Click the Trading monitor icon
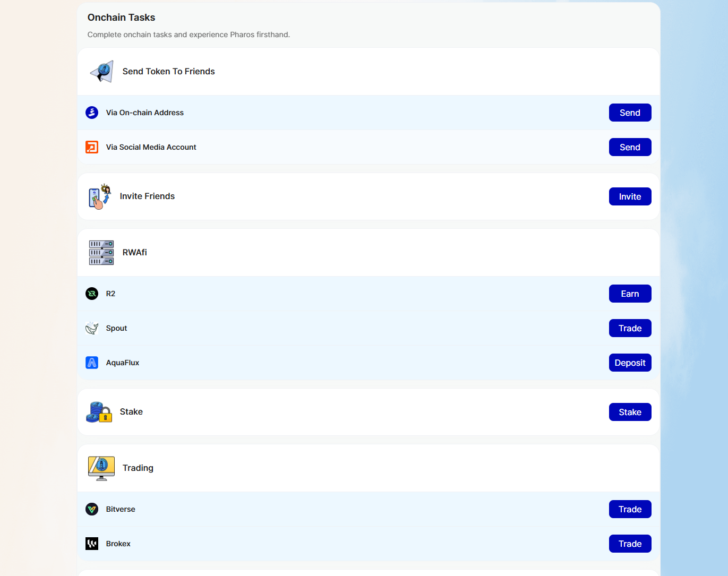The image size is (728, 576). click(x=101, y=468)
